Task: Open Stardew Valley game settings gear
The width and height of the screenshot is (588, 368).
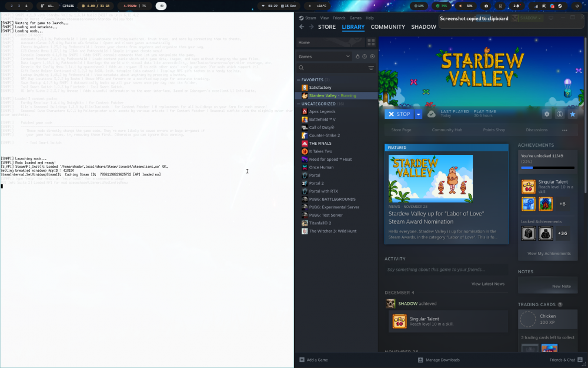Action: pos(547,114)
